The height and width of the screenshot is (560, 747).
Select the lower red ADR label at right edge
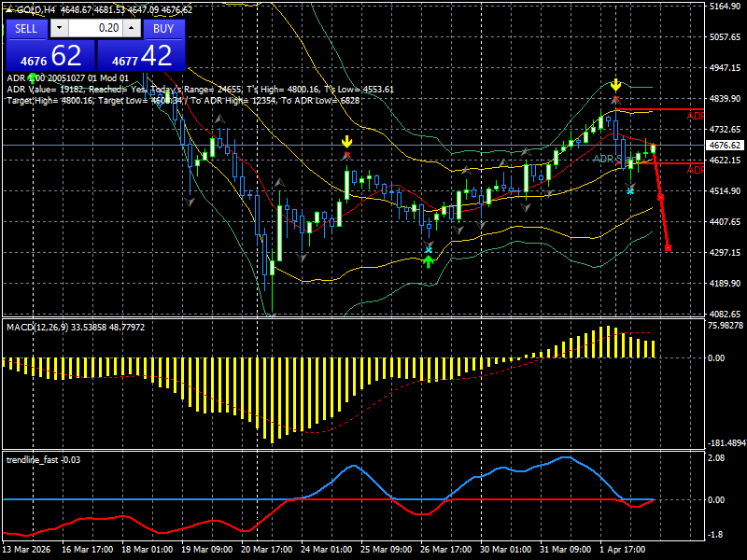pos(695,170)
